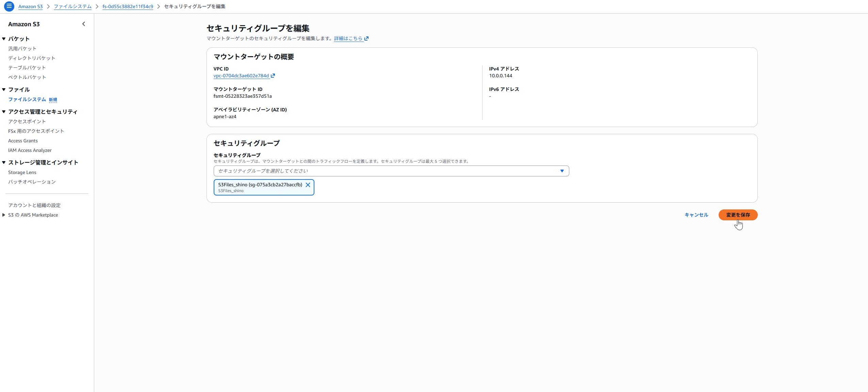This screenshot has height=392, width=868.
Task: Collapse the ストレージ管理とインサイト section
Action: [4, 162]
